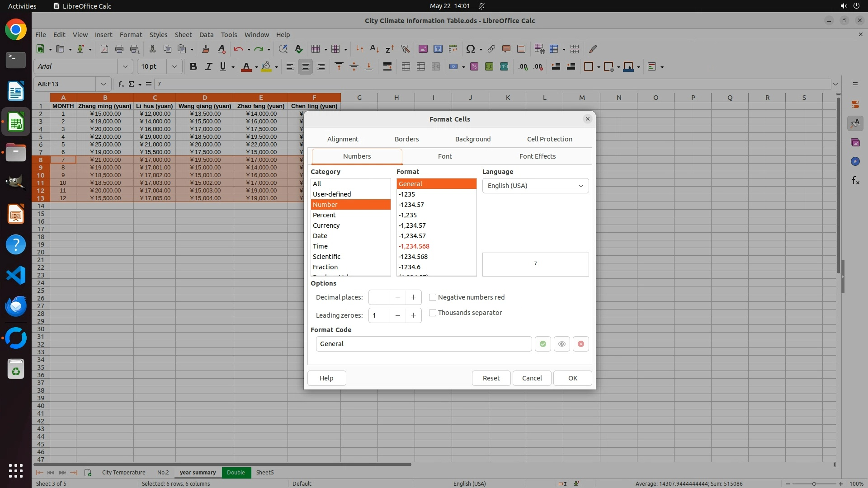The width and height of the screenshot is (868, 488).
Task: Open the Thunderbird mail dock icon
Action: [16, 306]
